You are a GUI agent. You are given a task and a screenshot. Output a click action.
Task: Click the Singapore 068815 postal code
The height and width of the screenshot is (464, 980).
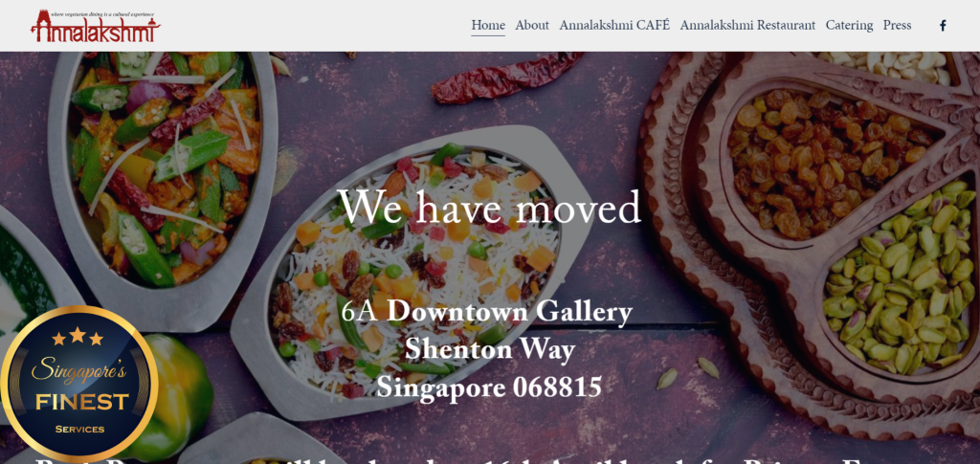pyautogui.click(x=489, y=387)
